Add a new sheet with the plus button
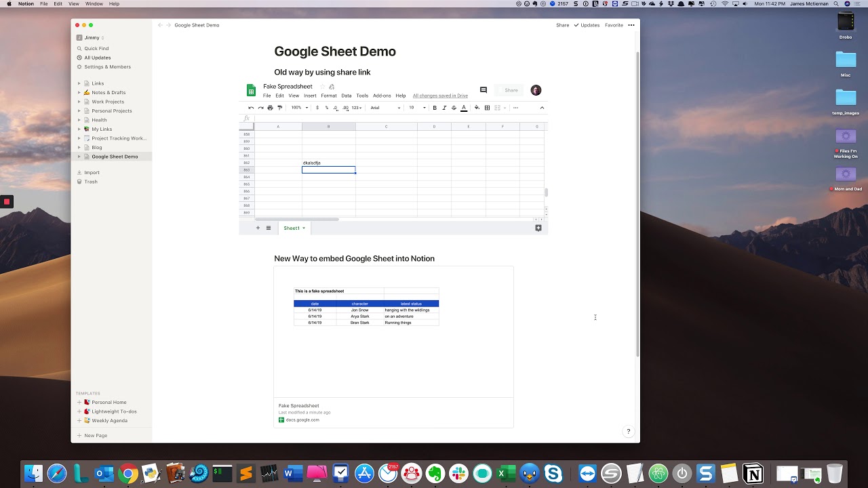This screenshot has width=868, height=488. (258, 228)
